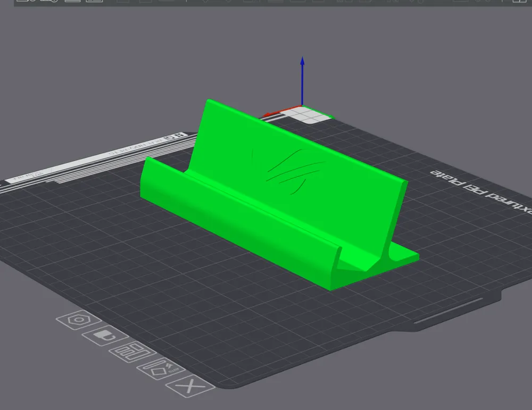Viewport: 532px width, 410px height.
Task: Open the orient settings dropdown arrow
Action: point(228,3)
